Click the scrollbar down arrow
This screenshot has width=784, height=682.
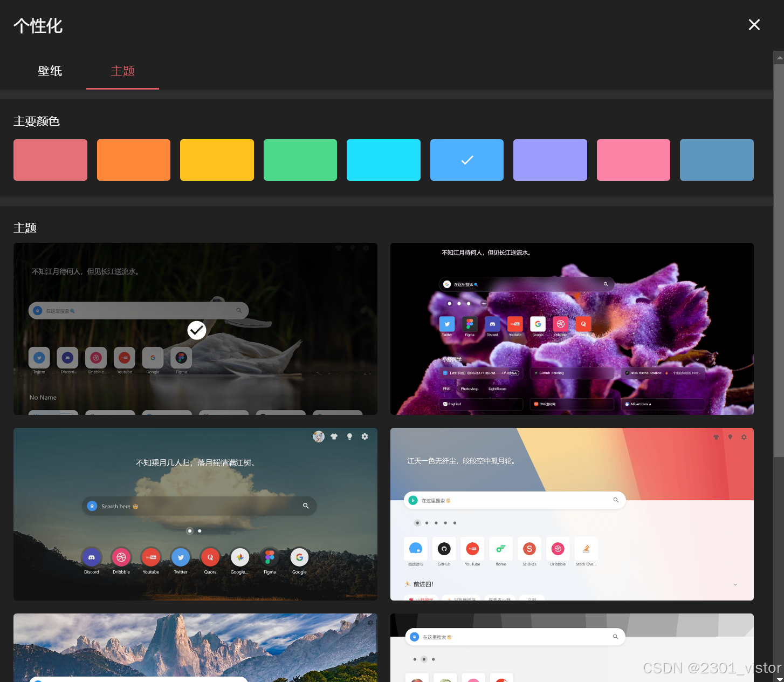779,679
